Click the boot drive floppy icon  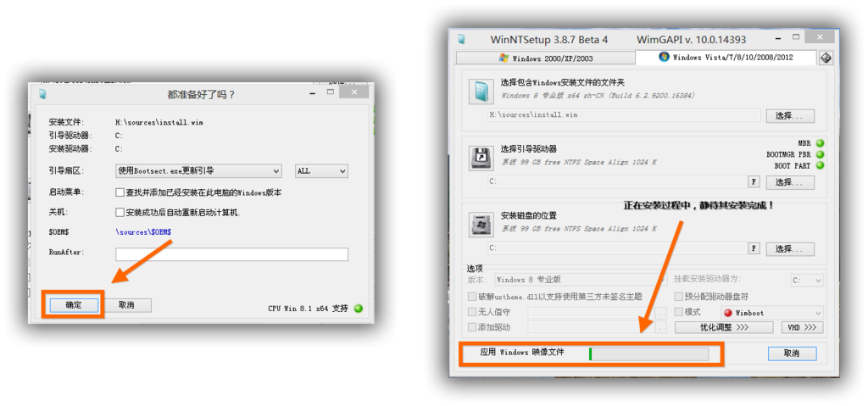(481, 158)
